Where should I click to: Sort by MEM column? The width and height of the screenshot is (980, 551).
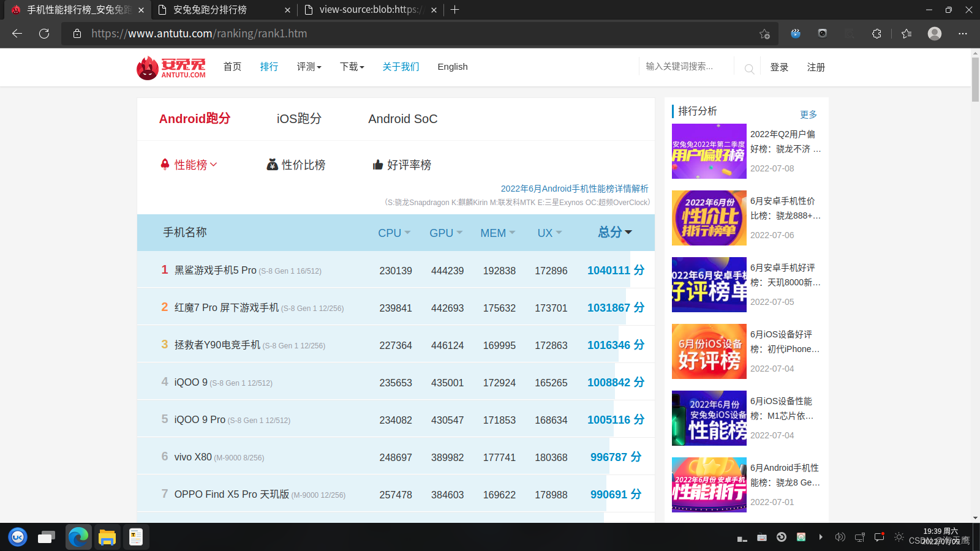coord(498,233)
